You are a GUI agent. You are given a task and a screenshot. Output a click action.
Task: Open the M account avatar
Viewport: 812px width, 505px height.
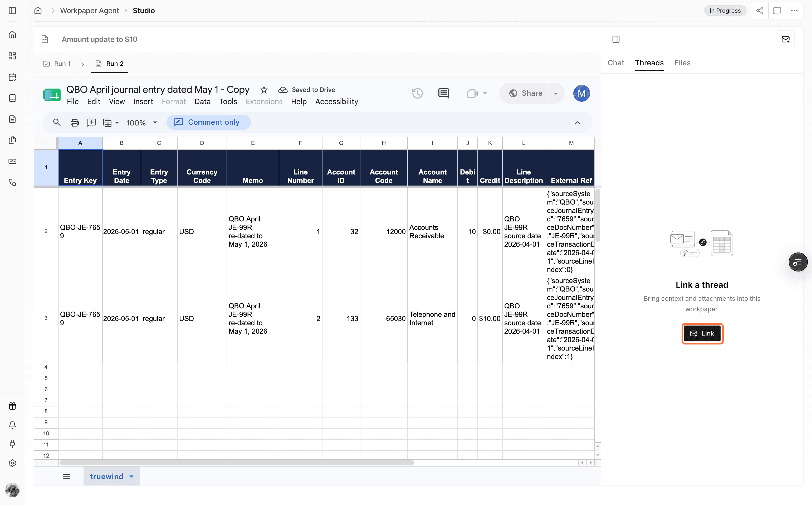581,93
